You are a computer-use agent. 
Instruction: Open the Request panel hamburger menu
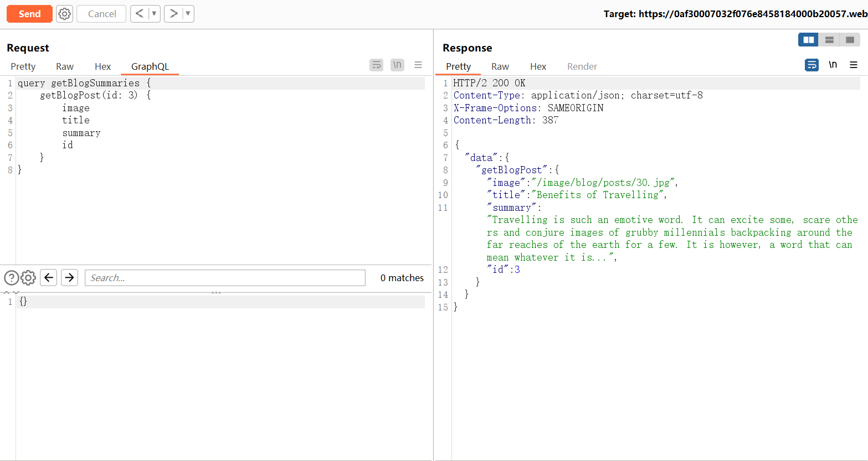[x=418, y=65]
